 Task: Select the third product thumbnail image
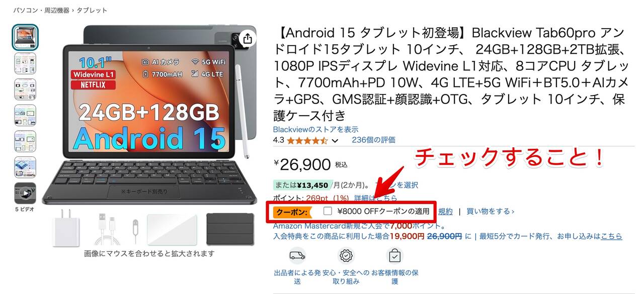tap(25, 89)
